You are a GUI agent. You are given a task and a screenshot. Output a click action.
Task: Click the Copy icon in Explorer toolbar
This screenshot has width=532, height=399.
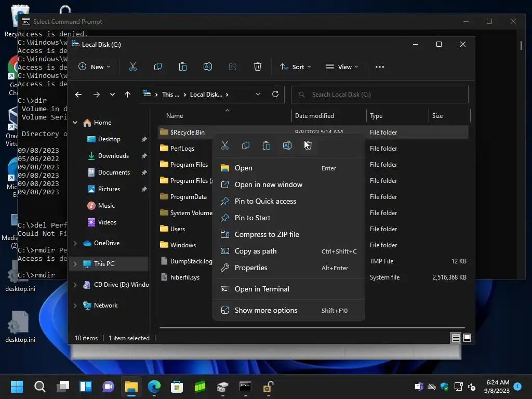click(x=158, y=67)
